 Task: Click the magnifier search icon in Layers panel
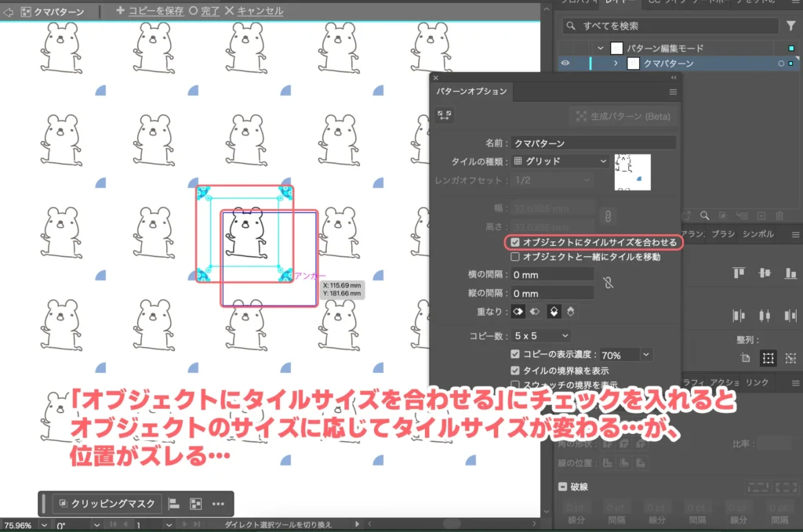tap(571, 25)
